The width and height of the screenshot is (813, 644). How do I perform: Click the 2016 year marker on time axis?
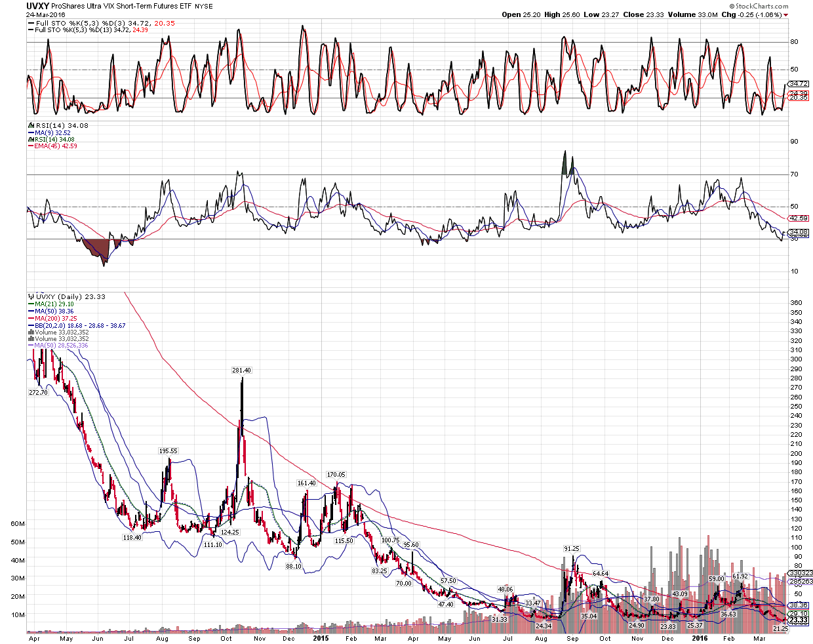(x=700, y=637)
